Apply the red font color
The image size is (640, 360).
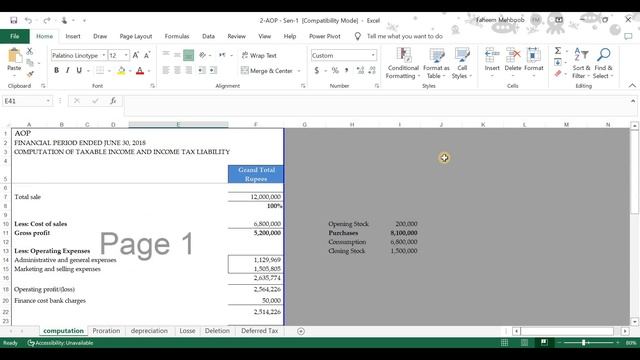140,71
